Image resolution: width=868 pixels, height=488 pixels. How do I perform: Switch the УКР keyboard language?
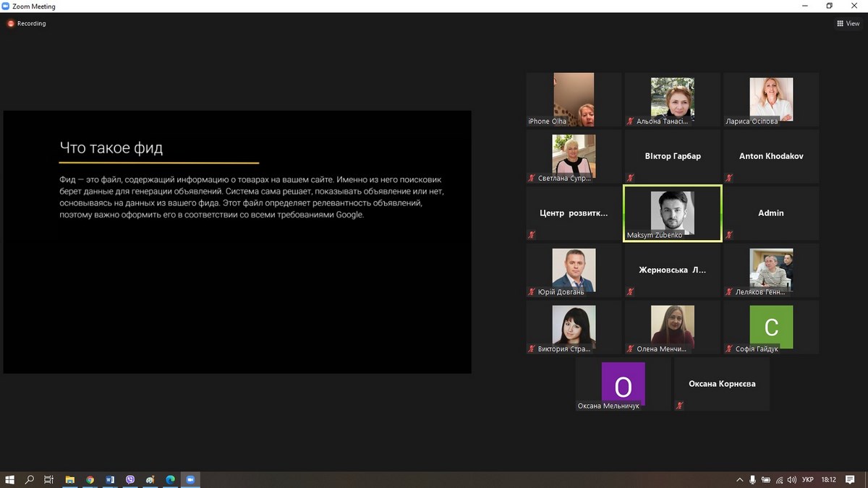[808, 479]
